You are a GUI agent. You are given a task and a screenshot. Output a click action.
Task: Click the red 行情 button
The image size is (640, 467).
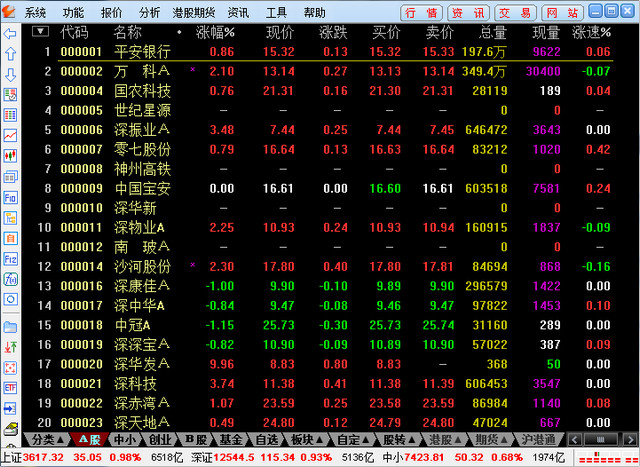pos(422,13)
